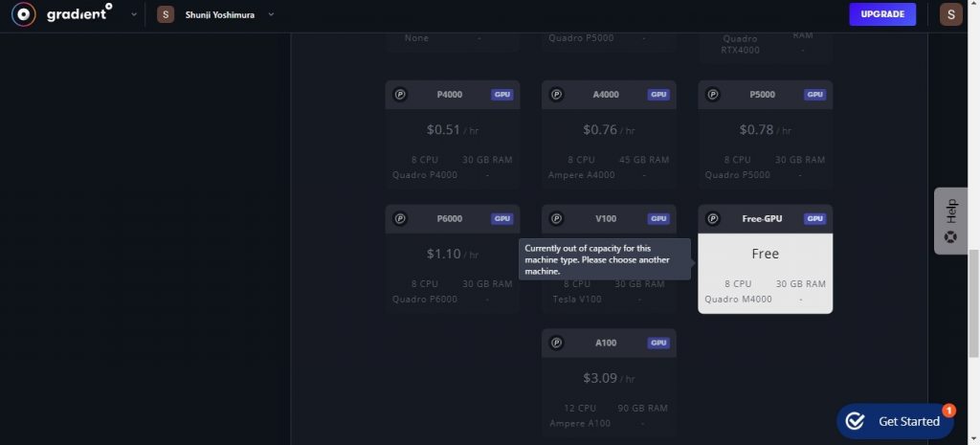980x445 pixels.
Task: Click the out of capacity tooltip message
Action: pyautogui.click(x=605, y=259)
